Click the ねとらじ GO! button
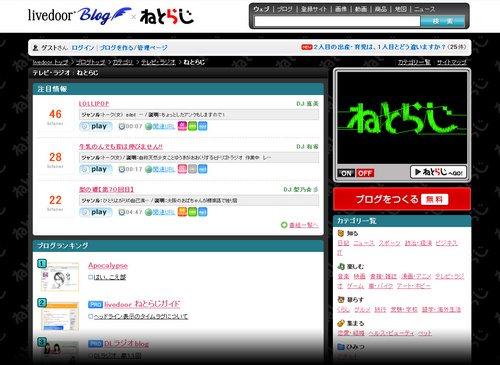This screenshot has height=365, width=500. [438, 172]
